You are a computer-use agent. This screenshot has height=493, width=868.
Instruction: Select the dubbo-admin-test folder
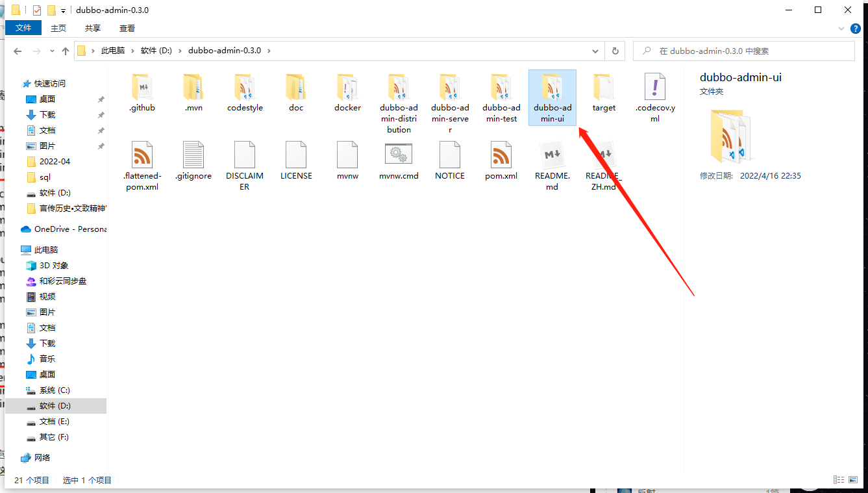[x=501, y=97]
